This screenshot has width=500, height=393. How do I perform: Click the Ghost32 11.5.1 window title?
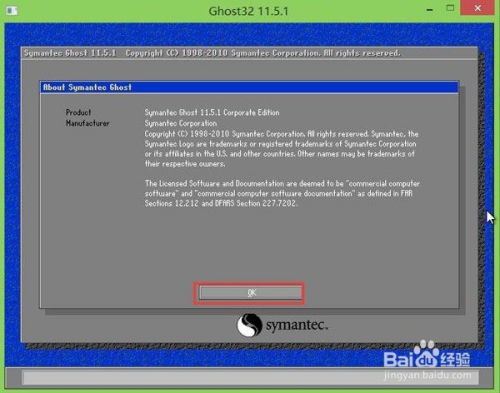248,11
